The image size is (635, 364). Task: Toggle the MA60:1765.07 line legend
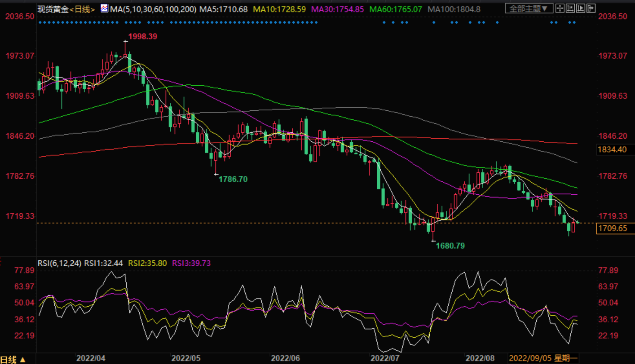click(396, 9)
